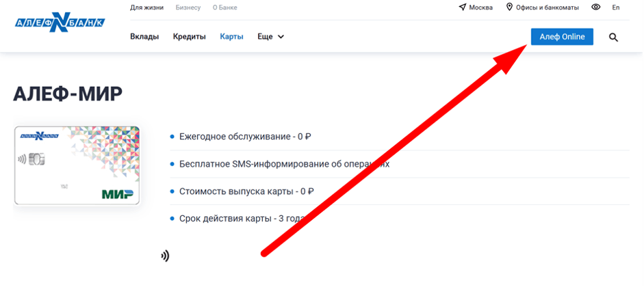The image size is (644, 287).
Task: Click the contactless icon below the list
Action: point(165,256)
